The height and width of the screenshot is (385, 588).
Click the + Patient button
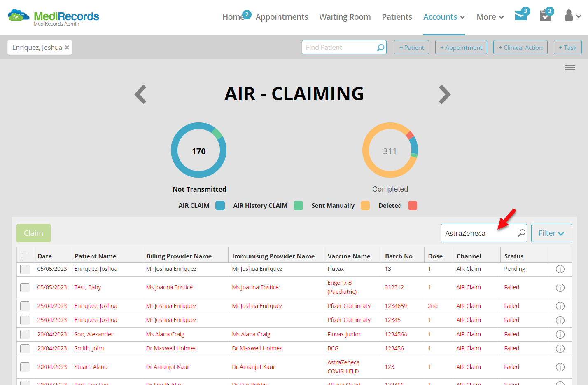pyautogui.click(x=411, y=47)
